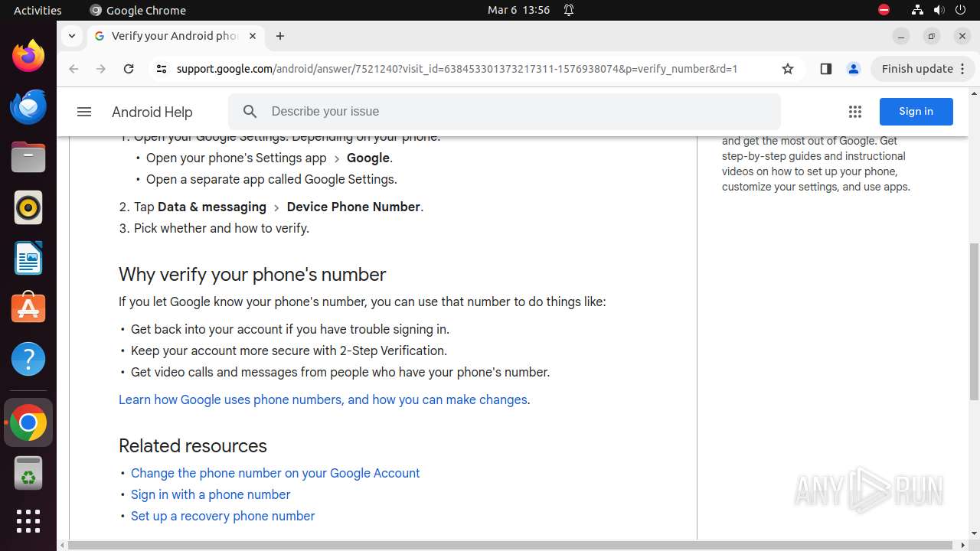
Task: Open Android Help home link
Action: 152,112
